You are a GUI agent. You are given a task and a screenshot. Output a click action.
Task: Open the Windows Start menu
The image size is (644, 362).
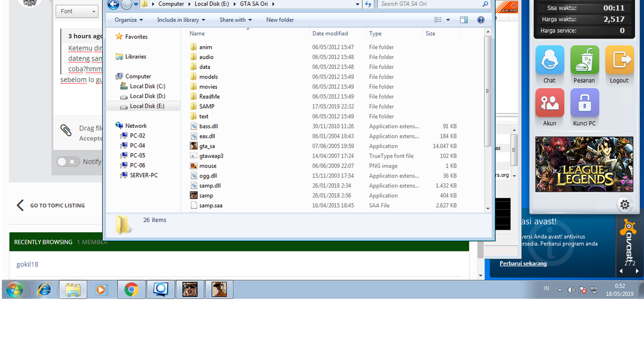[15, 290]
